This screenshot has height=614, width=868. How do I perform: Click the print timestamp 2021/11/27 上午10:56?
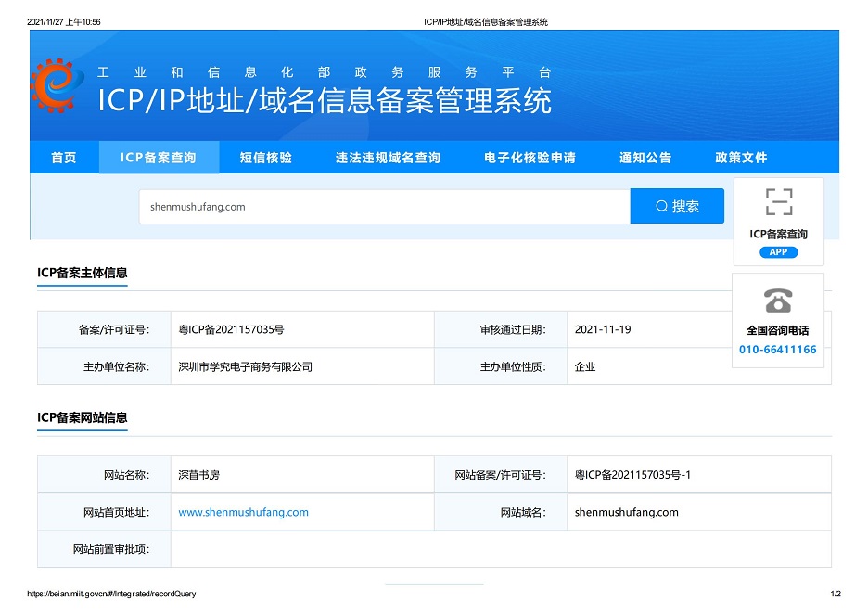click(x=64, y=22)
